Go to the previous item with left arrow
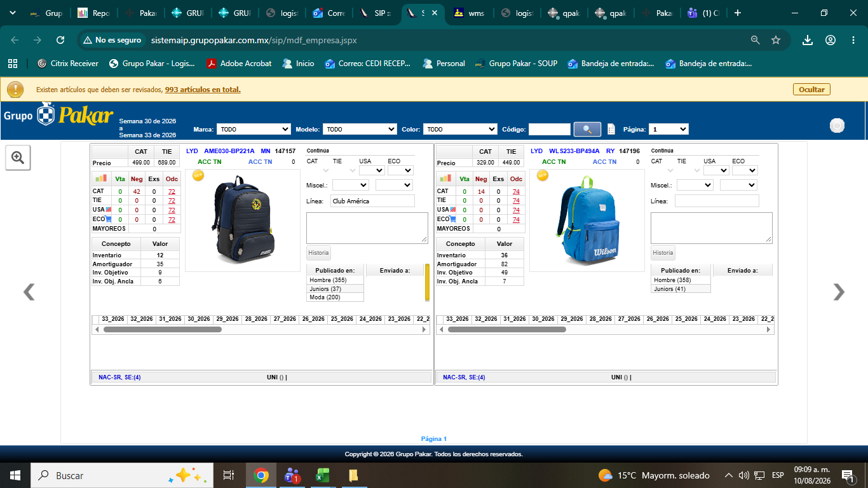The width and height of the screenshot is (868, 488). coord(29,292)
